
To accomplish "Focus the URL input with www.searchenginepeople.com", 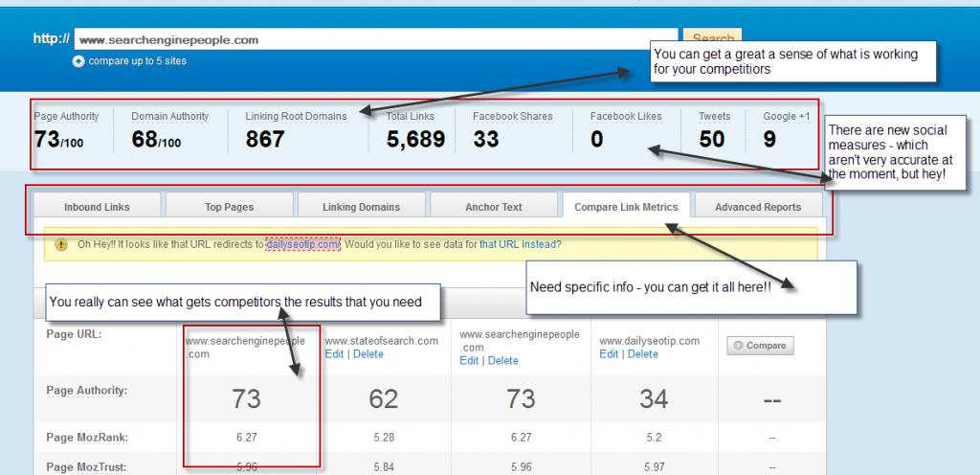I will [x=375, y=39].
